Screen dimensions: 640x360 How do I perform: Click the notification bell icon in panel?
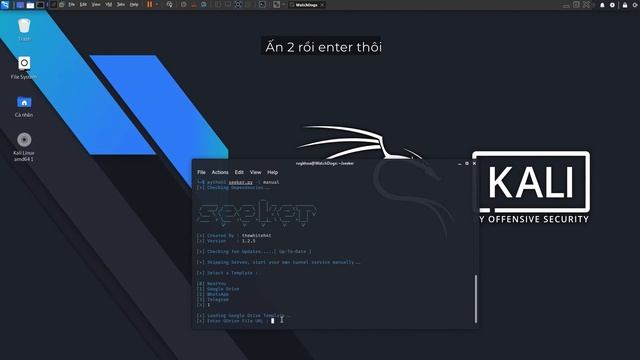pos(602,5)
